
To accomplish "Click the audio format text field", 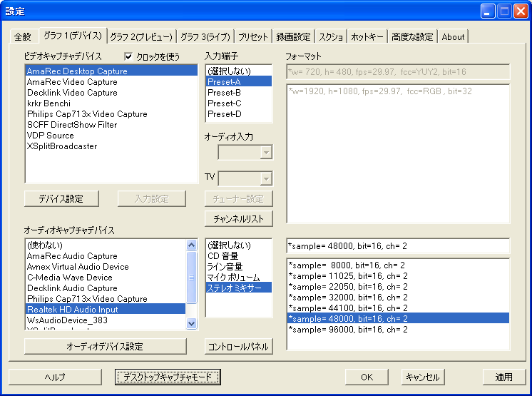I will click(398, 246).
